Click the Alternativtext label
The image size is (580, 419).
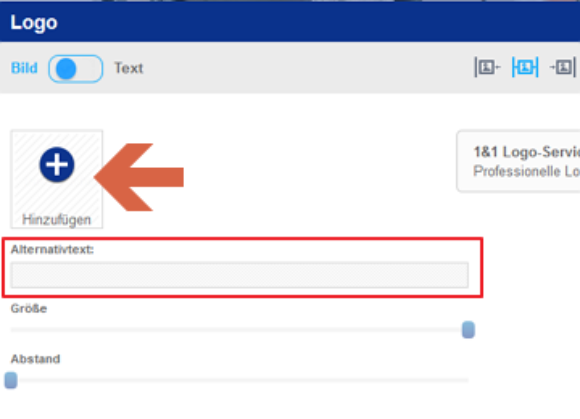coord(52,250)
